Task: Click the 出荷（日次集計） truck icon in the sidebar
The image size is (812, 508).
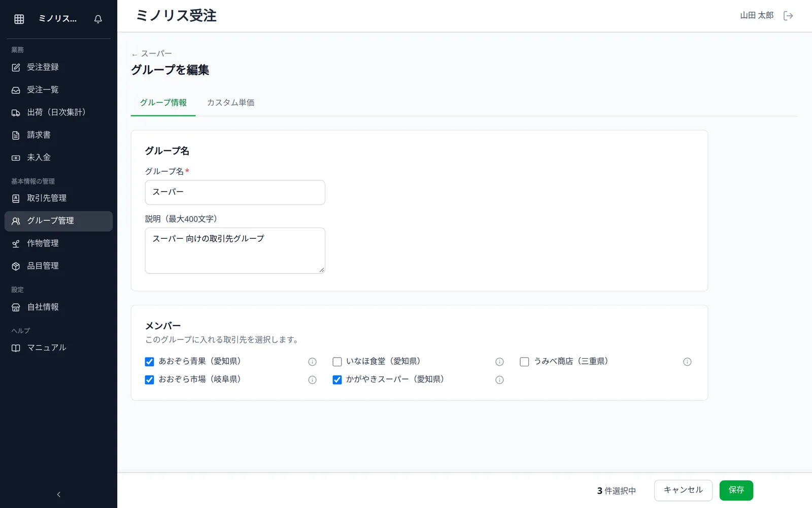Action: 16,113
